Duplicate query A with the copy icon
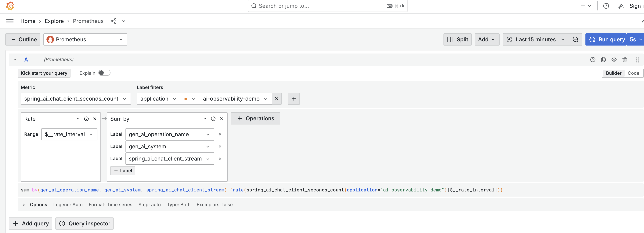The height and width of the screenshot is (233, 644). point(603,60)
